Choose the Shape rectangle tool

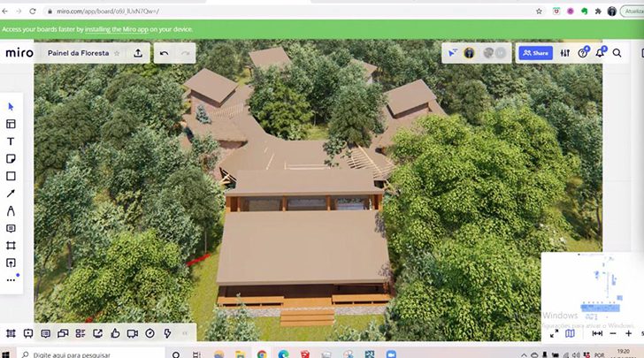pos(11,176)
